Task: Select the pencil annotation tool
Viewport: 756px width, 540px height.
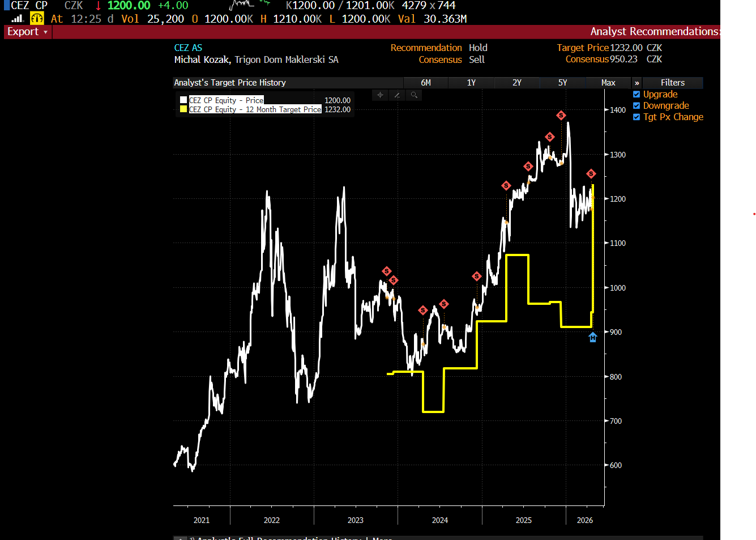Action: (x=397, y=95)
